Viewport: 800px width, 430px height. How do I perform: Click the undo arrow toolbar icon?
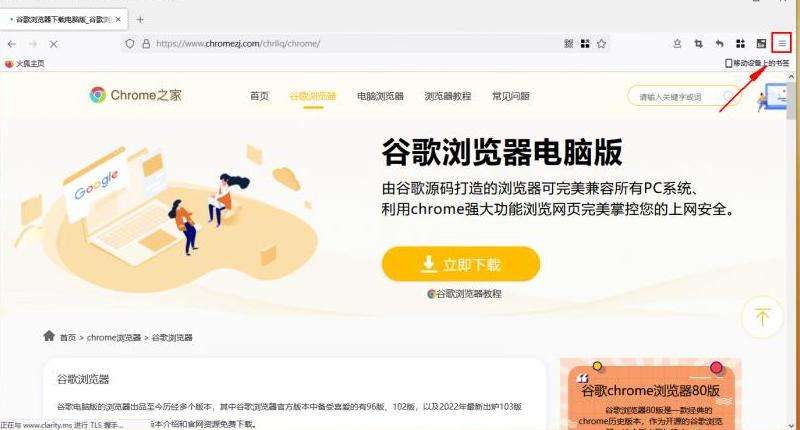tap(719, 44)
